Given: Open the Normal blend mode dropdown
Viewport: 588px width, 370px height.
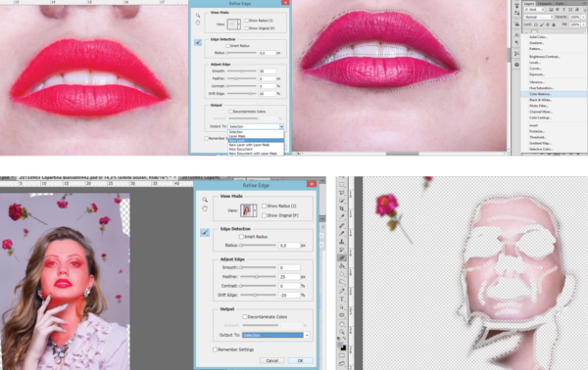Looking at the screenshot, I should click(538, 18).
